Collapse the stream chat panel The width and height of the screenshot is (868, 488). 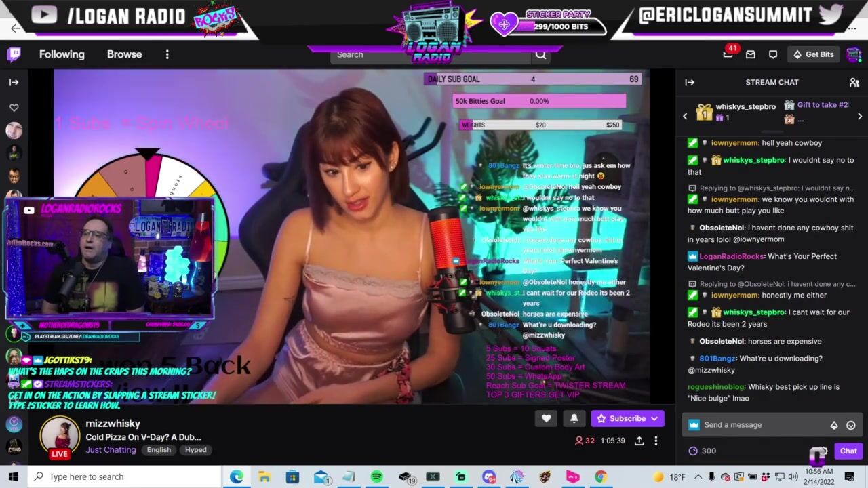(690, 82)
